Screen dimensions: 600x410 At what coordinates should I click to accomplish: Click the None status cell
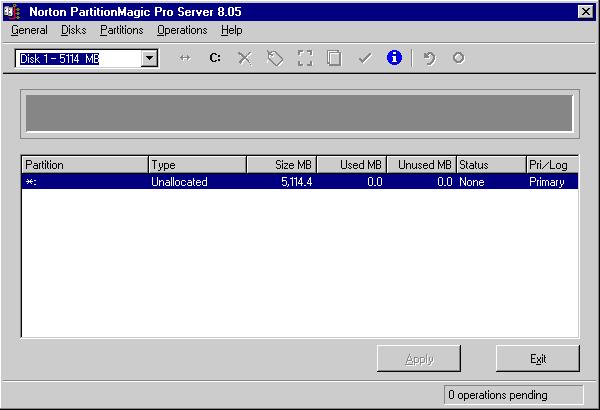[471, 182]
